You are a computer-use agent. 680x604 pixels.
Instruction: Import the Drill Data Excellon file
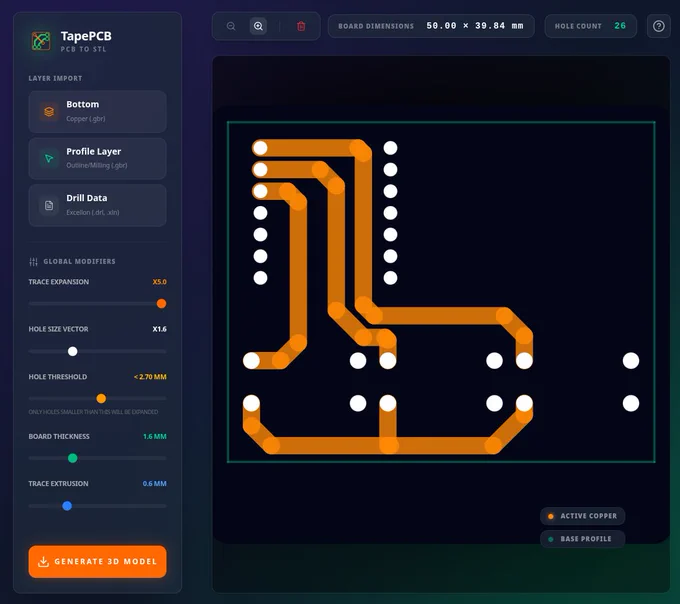point(98,206)
